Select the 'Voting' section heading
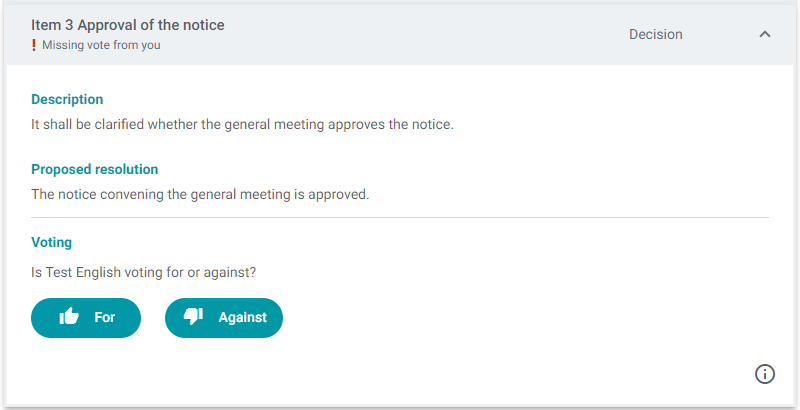This screenshot has height=410, width=800. coord(52,242)
